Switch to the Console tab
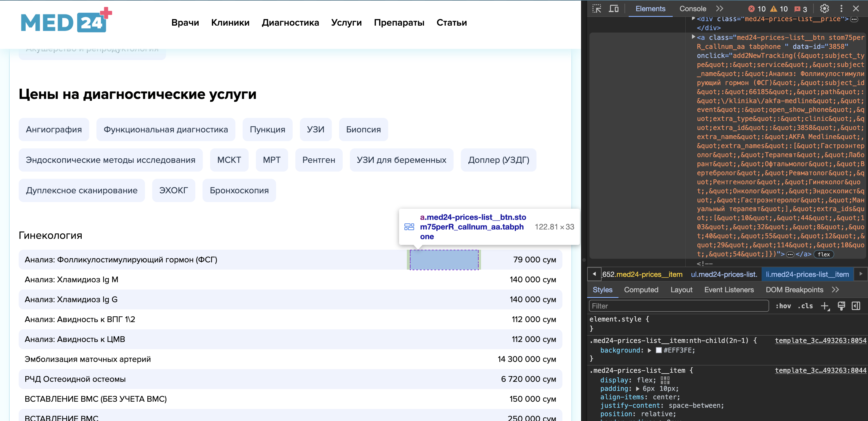 pyautogui.click(x=693, y=9)
